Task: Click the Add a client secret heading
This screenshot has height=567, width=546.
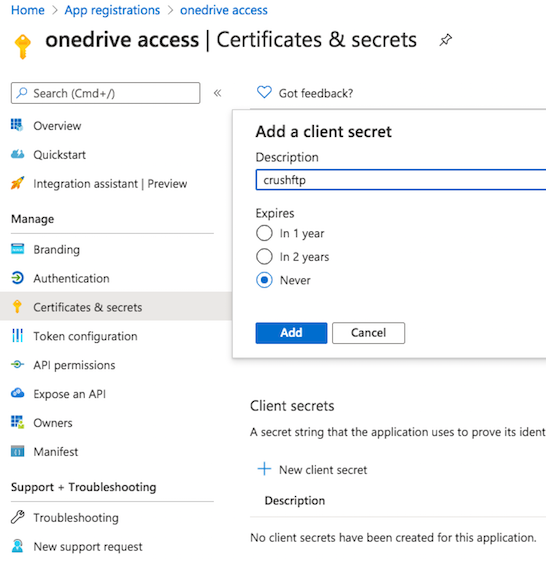Action: (324, 132)
